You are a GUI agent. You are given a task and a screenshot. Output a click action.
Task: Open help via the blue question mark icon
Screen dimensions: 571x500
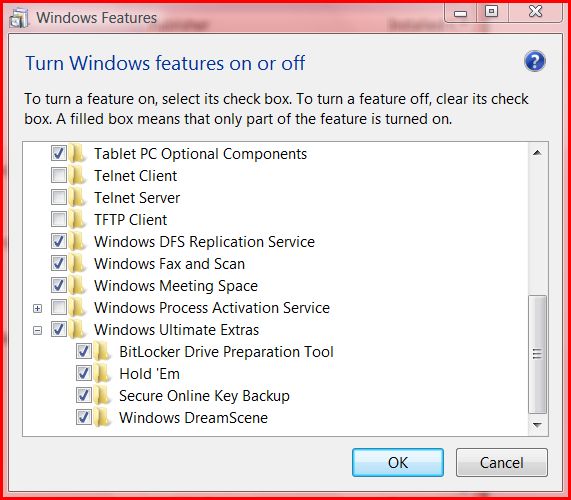pyautogui.click(x=535, y=61)
